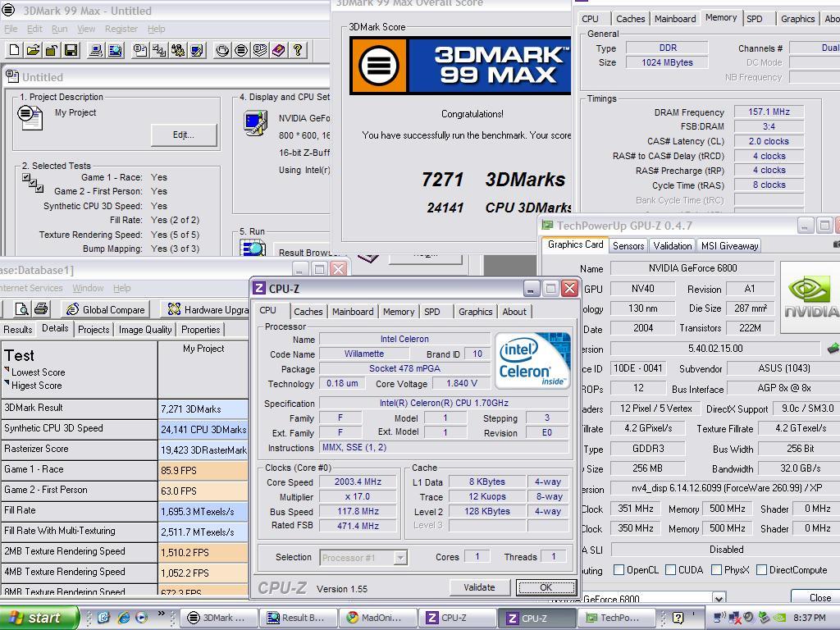This screenshot has width=840, height=630.
Task: Click Internet Explorer quick launch icon
Action: coord(123,617)
